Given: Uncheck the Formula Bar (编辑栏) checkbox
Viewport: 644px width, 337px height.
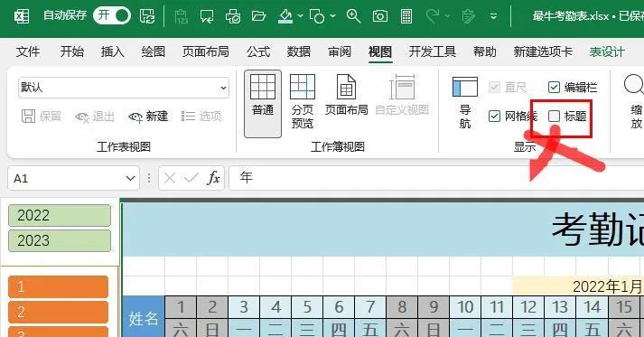Looking at the screenshot, I should (554, 87).
